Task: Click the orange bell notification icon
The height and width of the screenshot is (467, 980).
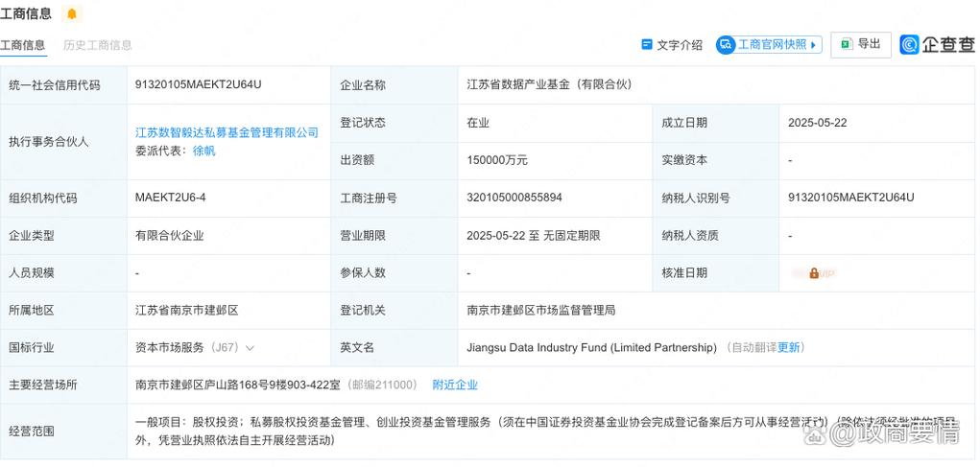Action: coord(72,14)
